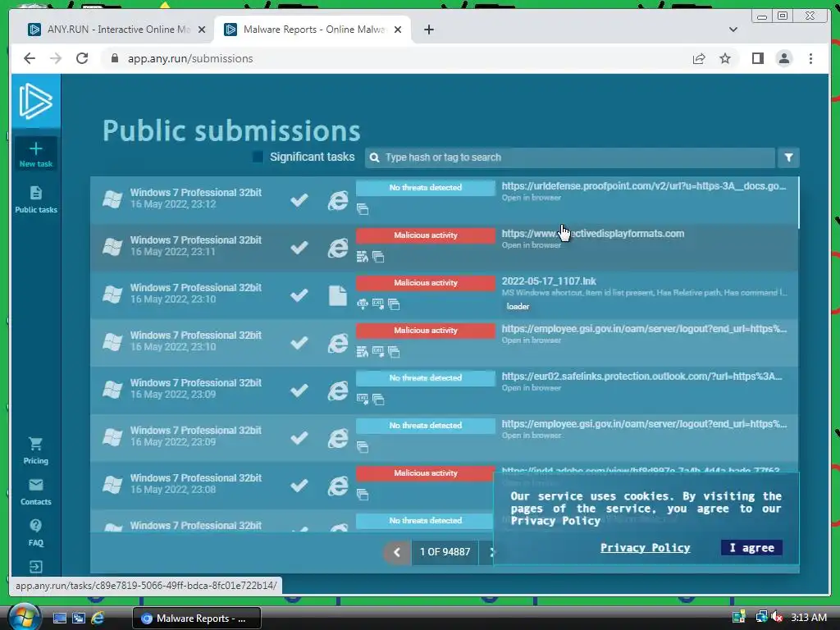Click the 3:13 AM taskbar clock
This screenshot has width=840, height=630.
click(x=809, y=618)
